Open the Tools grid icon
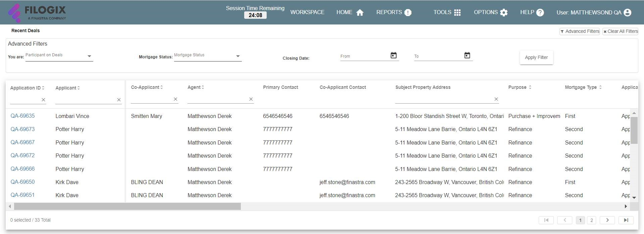 [457, 13]
